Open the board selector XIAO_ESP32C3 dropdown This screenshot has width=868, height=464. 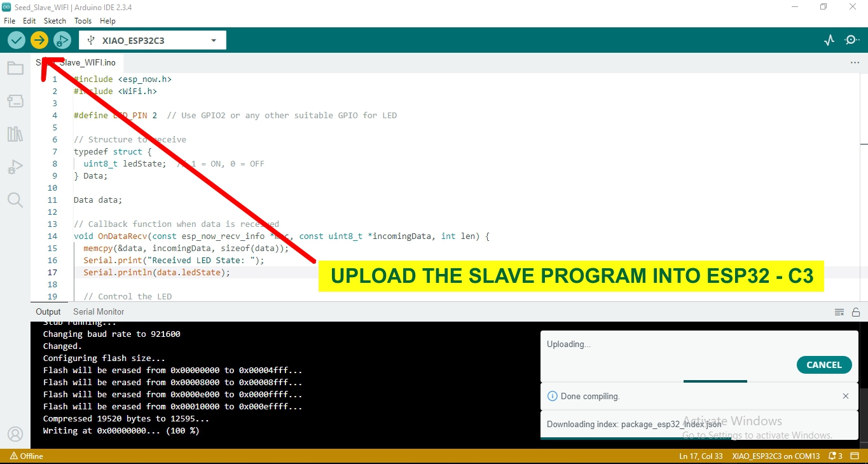click(153, 41)
